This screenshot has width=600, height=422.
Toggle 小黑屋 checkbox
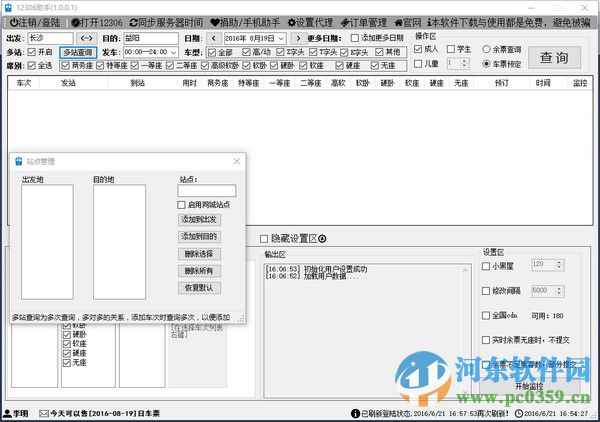coord(486,266)
